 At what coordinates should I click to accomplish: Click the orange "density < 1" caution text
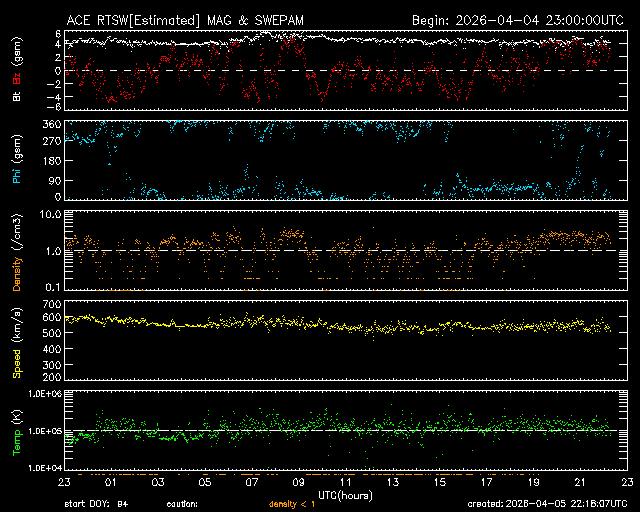(x=292, y=504)
